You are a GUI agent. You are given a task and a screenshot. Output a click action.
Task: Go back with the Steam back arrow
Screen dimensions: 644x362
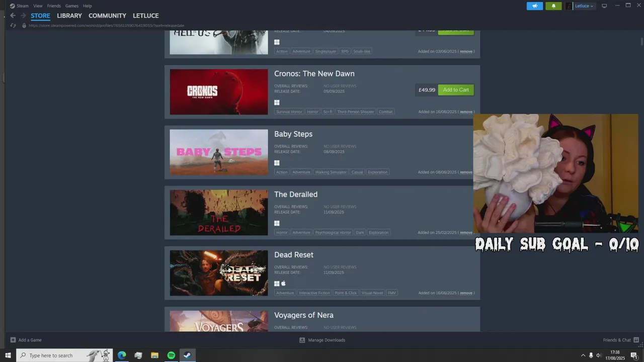pos(13,16)
